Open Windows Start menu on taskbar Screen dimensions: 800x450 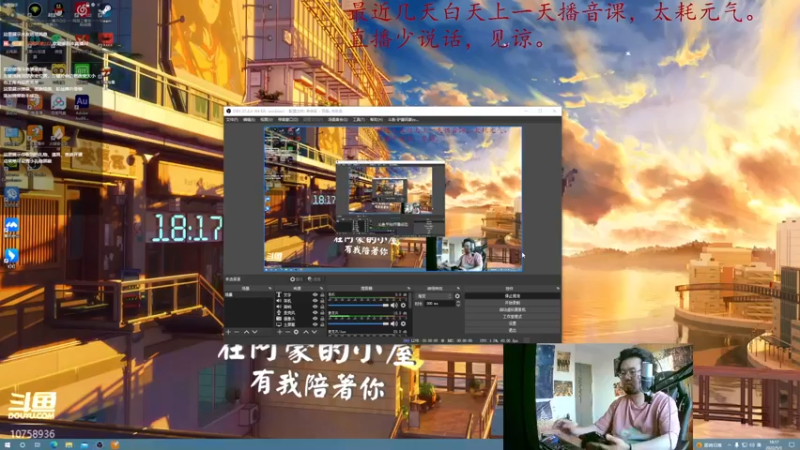(x=7, y=445)
